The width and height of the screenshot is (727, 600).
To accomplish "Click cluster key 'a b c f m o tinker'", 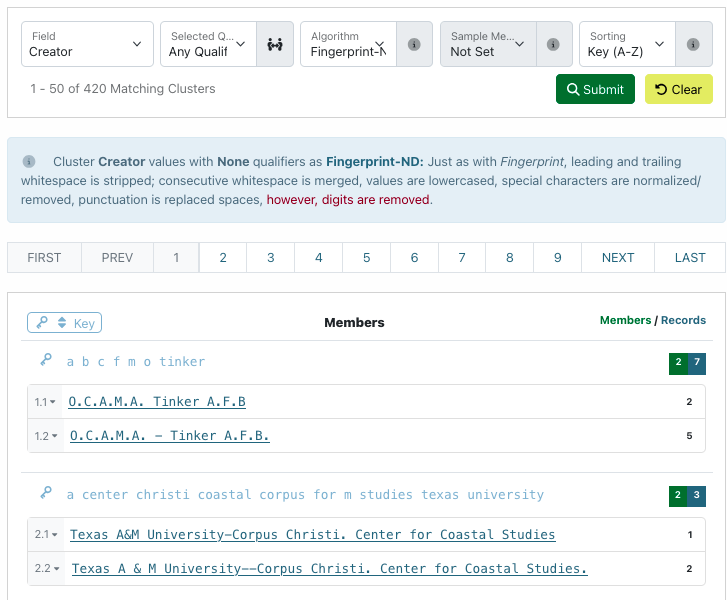I will [x=136, y=362].
